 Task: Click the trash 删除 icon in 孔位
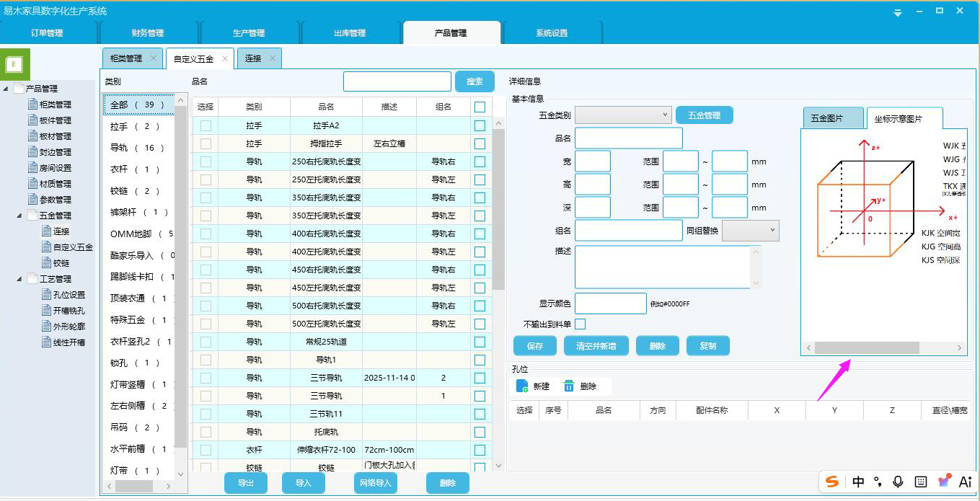[569, 386]
